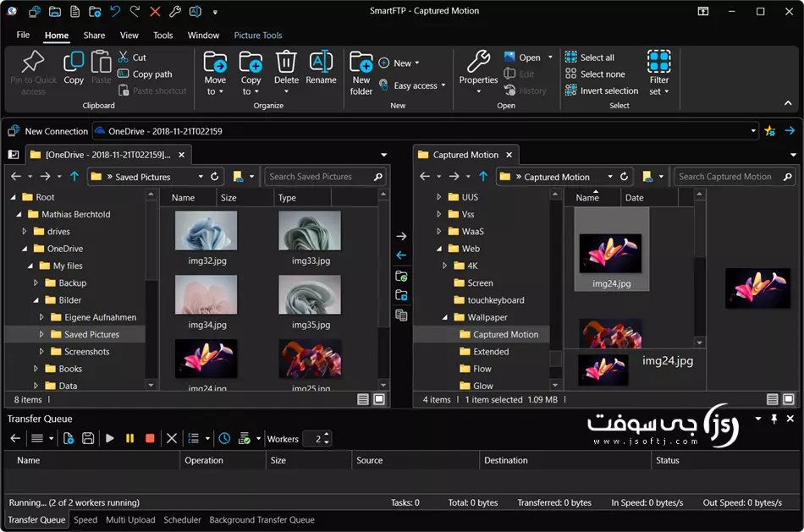Switch to the View ribbon tab
This screenshot has width=804, height=532.
pyautogui.click(x=129, y=36)
